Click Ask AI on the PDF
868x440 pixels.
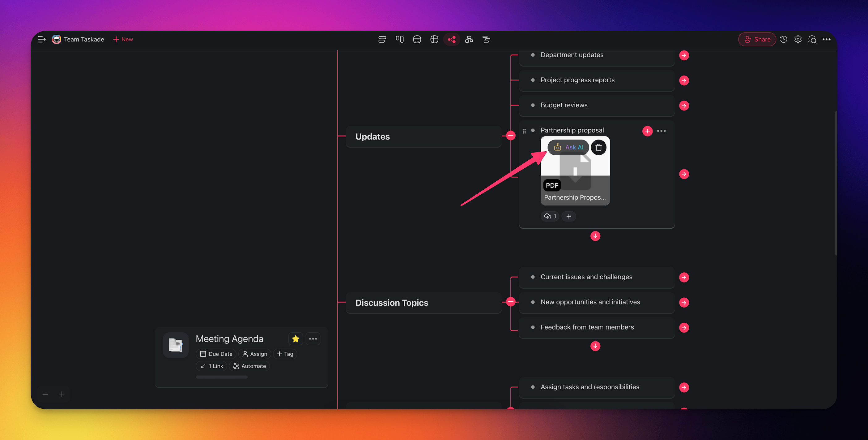click(x=568, y=147)
